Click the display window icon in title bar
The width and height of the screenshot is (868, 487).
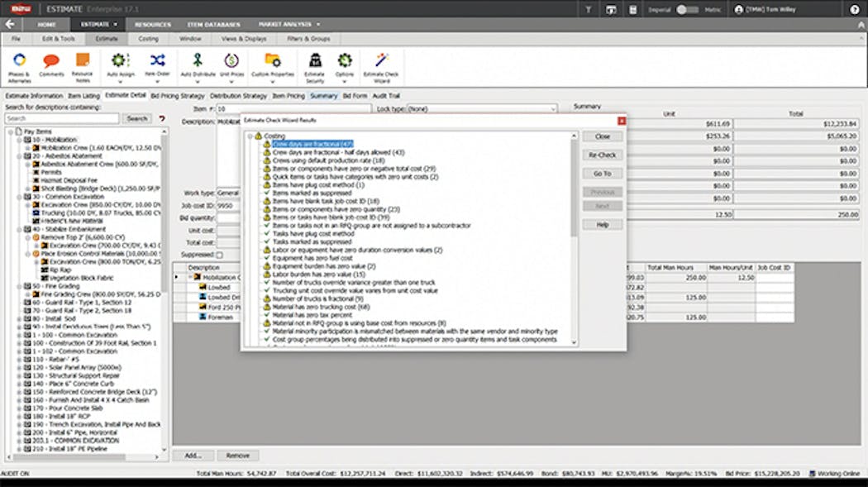pos(611,9)
